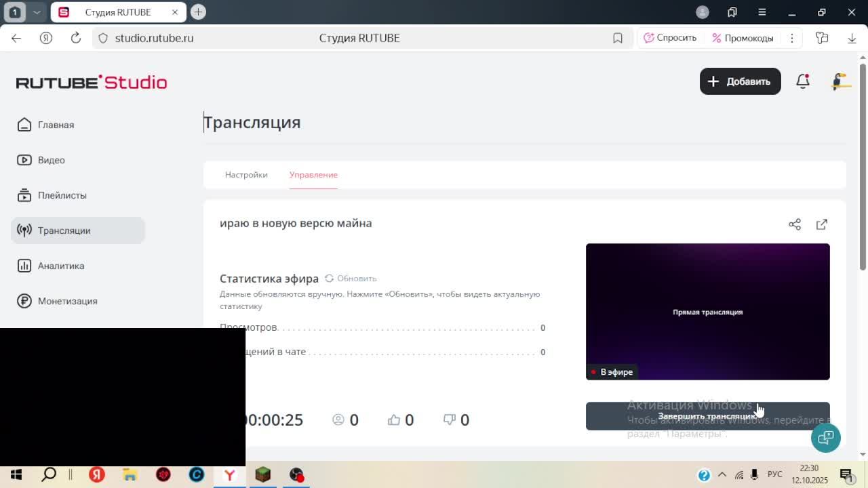Open the taskbar clock showing 22:30

click(810, 474)
